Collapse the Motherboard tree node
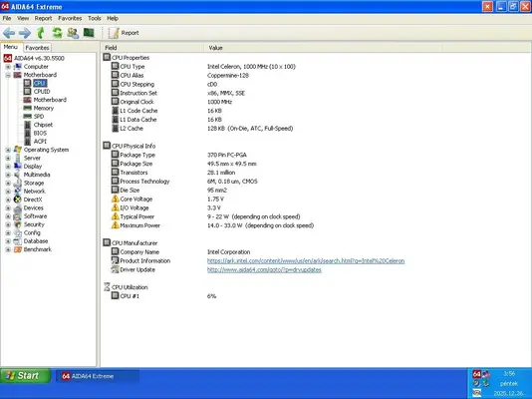The width and height of the screenshot is (532, 399). click(x=8, y=75)
